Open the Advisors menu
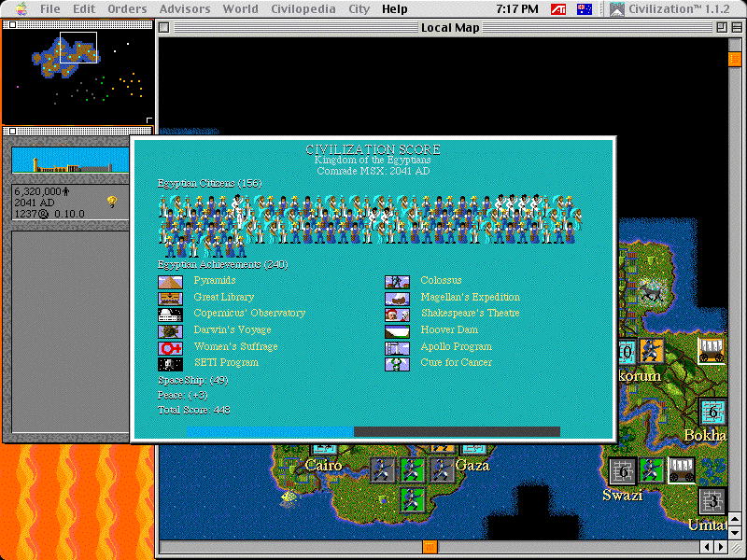The height and width of the screenshot is (560, 747). pos(185,9)
